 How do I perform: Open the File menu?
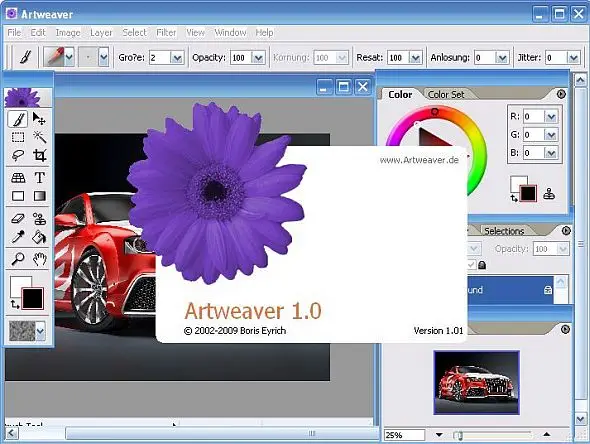pyautogui.click(x=14, y=33)
